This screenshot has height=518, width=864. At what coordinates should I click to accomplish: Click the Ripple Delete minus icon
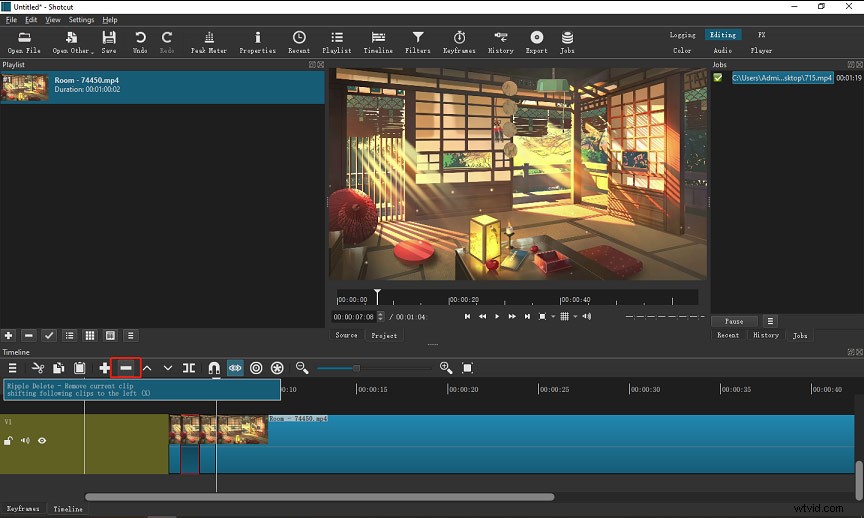tap(126, 368)
